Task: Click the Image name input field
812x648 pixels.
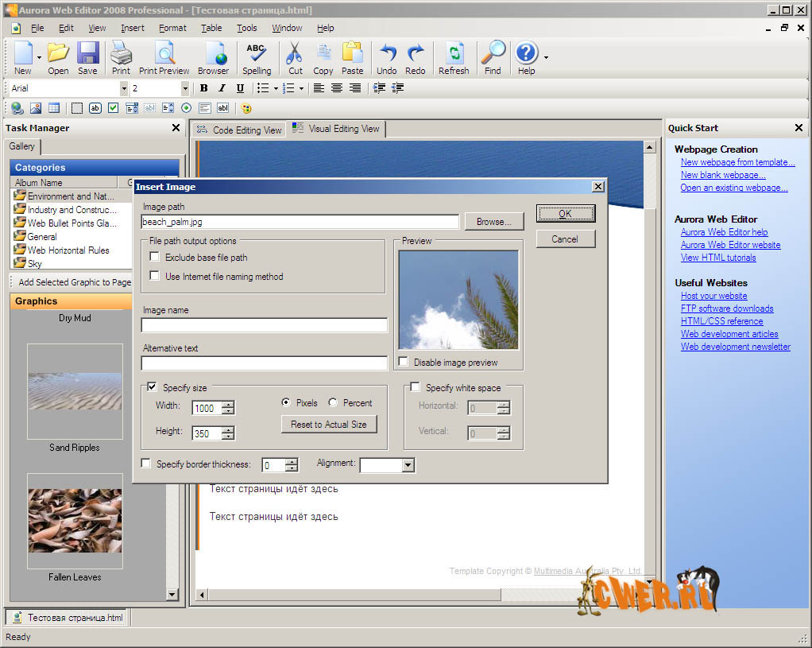Action: pyautogui.click(x=264, y=325)
